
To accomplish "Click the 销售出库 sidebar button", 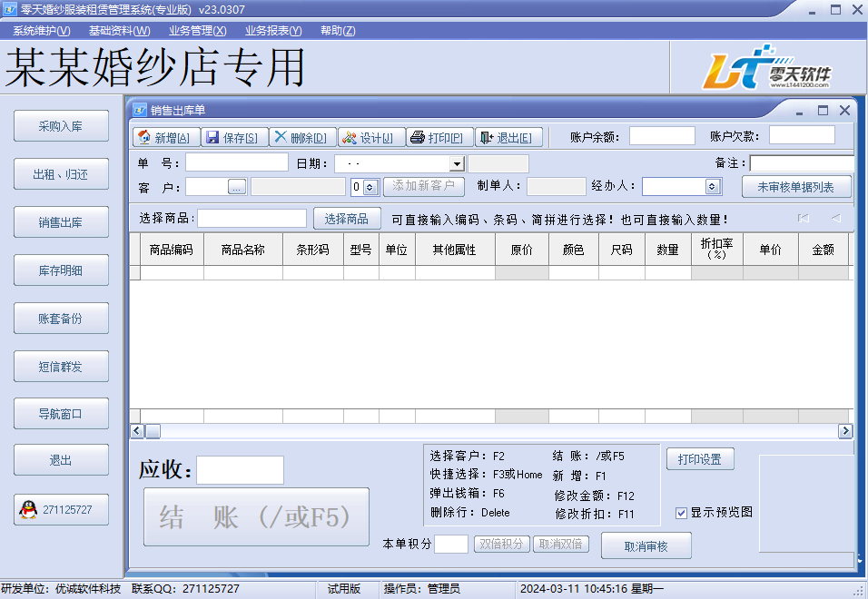I will pyautogui.click(x=61, y=222).
